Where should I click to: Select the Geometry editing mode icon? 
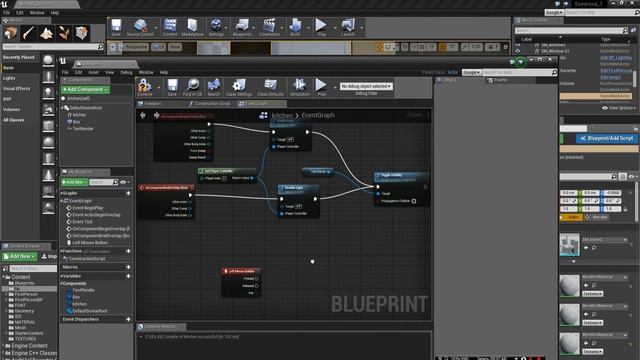pyautogui.click(x=82, y=33)
